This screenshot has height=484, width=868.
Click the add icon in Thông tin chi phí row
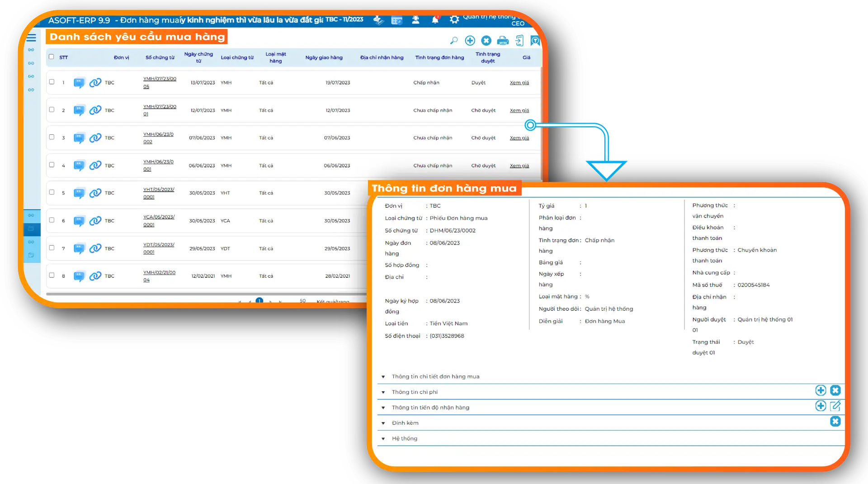tap(821, 390)
